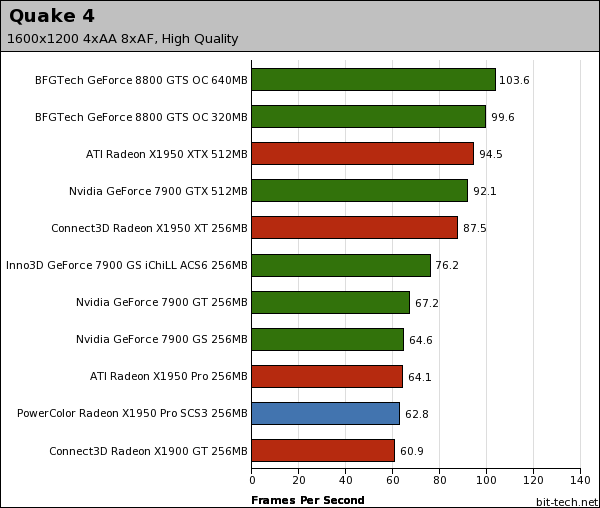Click the red bar valued 60.9
This screenshot has height=508, width=600.
[x=323, y=451]
